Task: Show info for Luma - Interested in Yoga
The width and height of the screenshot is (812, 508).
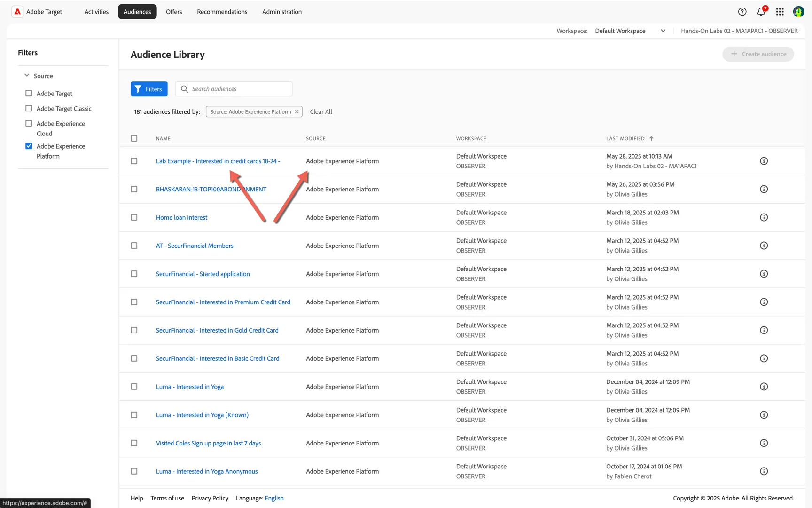Action: [x=764, y=387]
